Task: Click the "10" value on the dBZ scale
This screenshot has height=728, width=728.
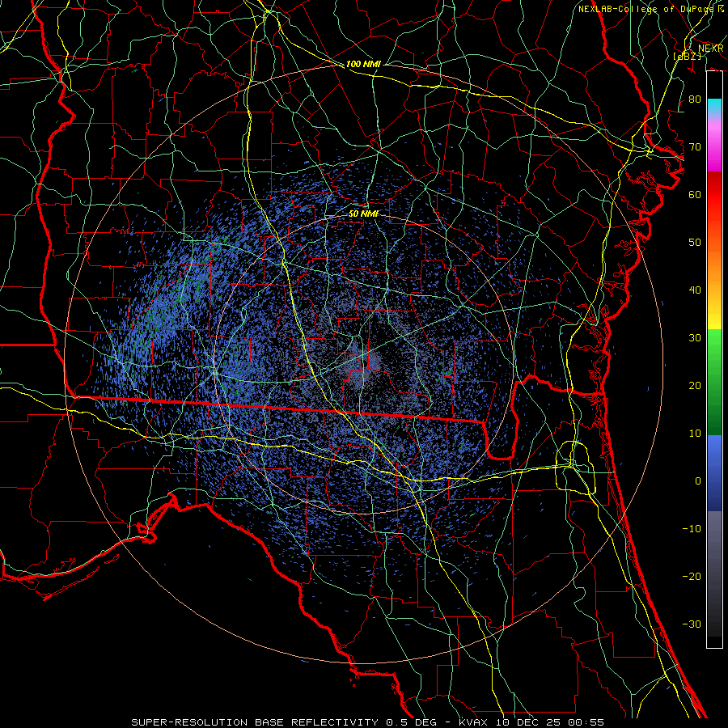Action: (695, 434)
